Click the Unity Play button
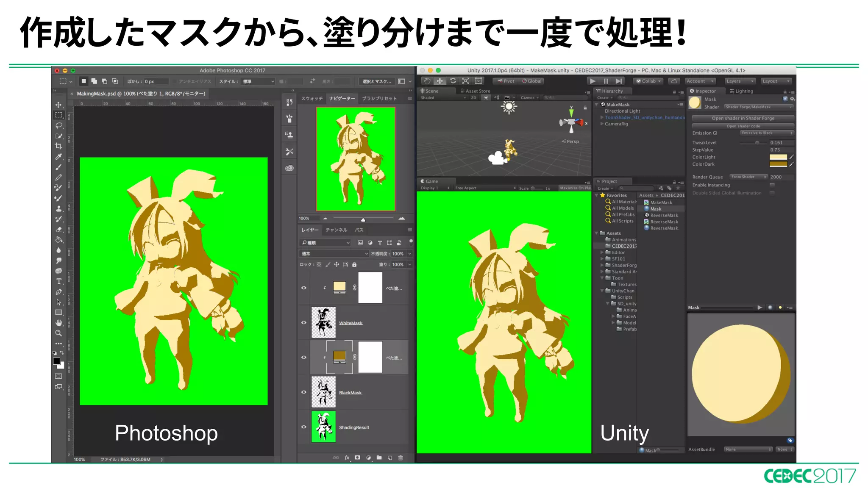Viewport: 868px width, 488px height. 593,81
